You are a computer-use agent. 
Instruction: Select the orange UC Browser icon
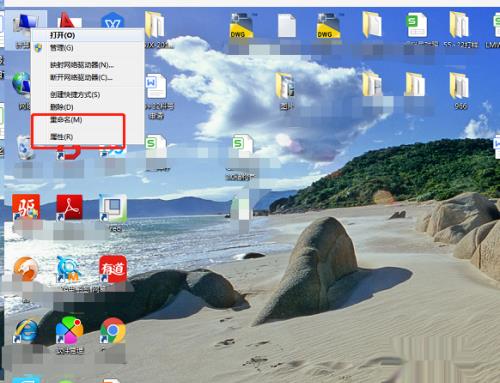(x=26, y=269)
